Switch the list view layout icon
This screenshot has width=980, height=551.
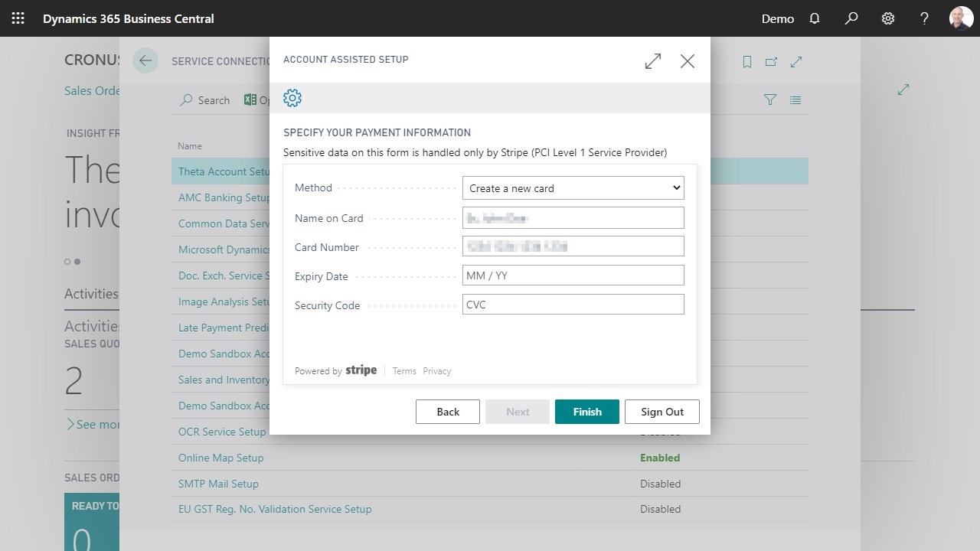point(795,99)
